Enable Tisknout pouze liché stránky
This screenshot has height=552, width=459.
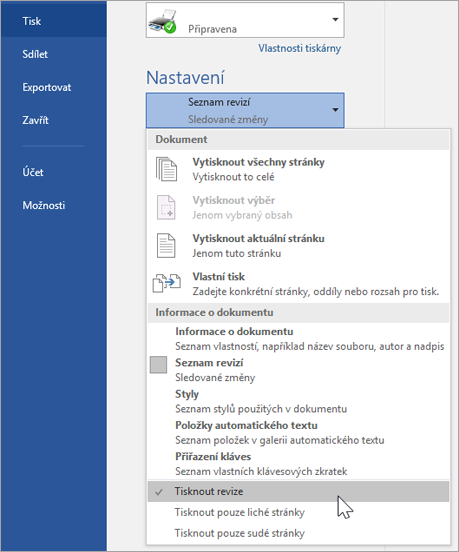[x=298, y=512]
